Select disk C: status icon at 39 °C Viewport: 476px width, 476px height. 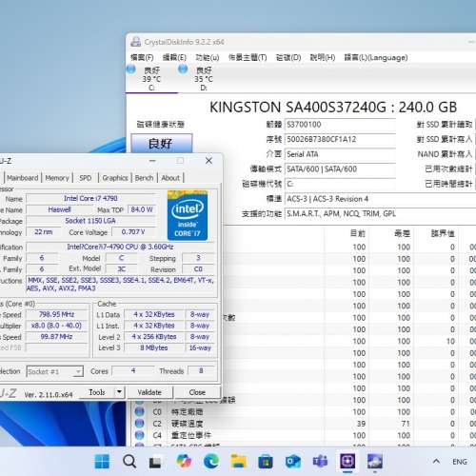pyautogui.click(x=131, y=69)
